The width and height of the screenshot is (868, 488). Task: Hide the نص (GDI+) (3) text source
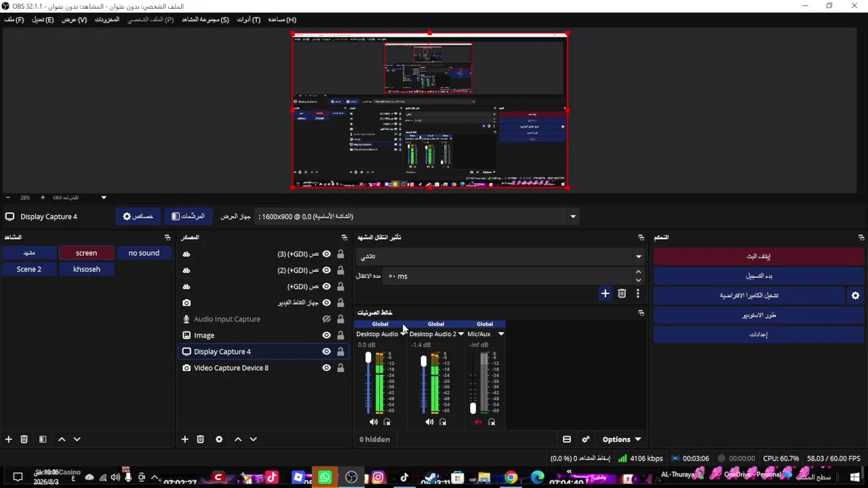[326, 254]
